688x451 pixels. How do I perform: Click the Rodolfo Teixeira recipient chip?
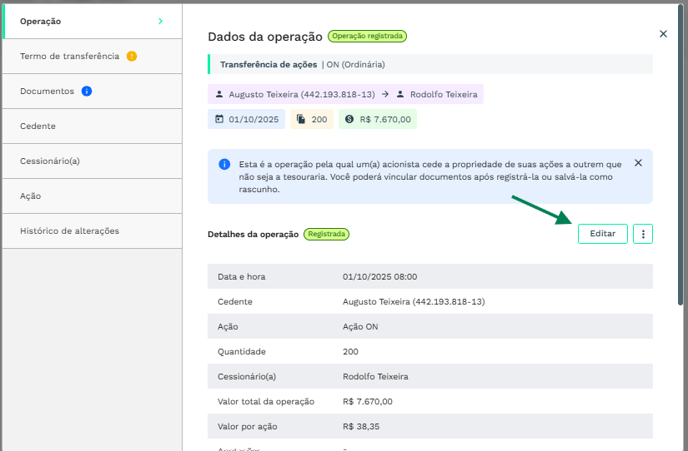click(438, 94)
